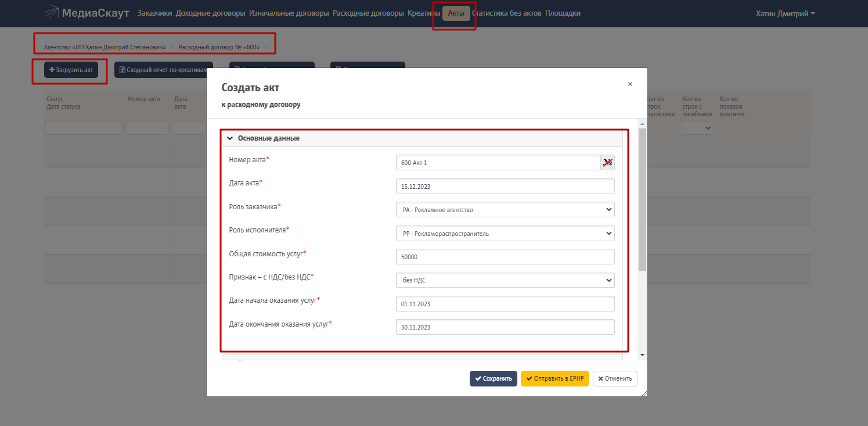
Task: Click the dialog's vertical scrollbar thumb
Action: coord(642,199)
